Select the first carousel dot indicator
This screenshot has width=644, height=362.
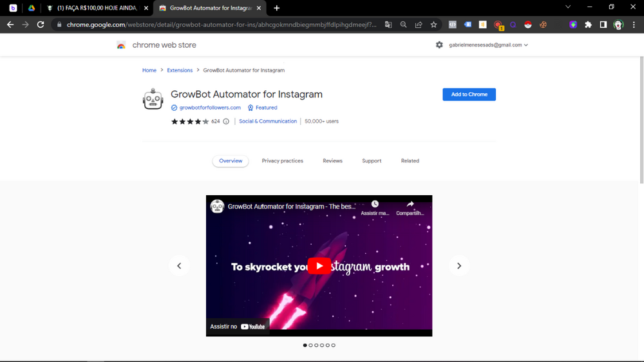pyautogui.click(x=305, y=345)
